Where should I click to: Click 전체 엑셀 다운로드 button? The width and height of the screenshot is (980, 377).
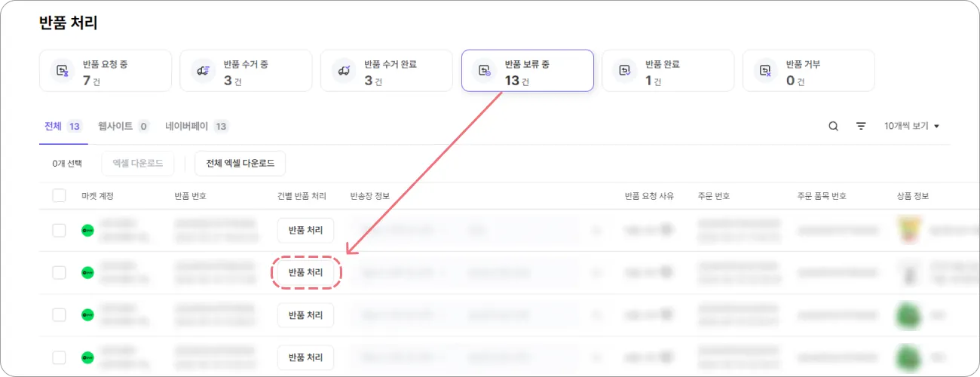click(x=240, y=163)
